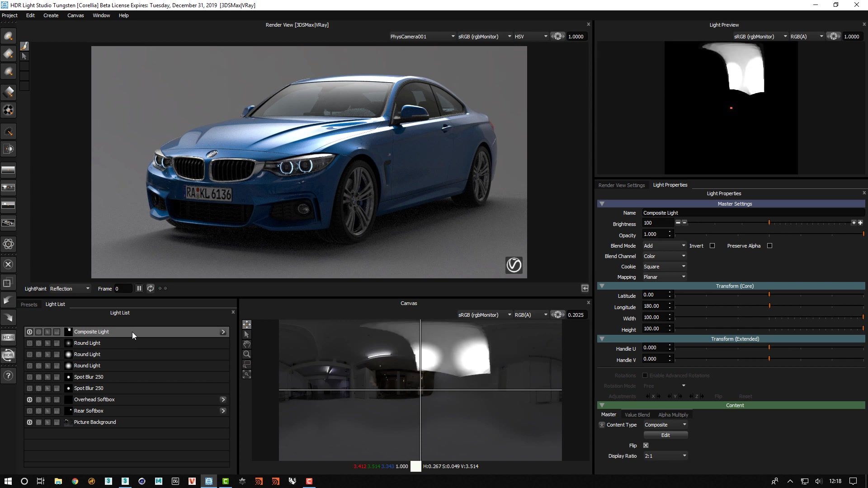Duplicate light with overlapping squares icon
The width and height of the screenshot is (868, 488).
8,283
